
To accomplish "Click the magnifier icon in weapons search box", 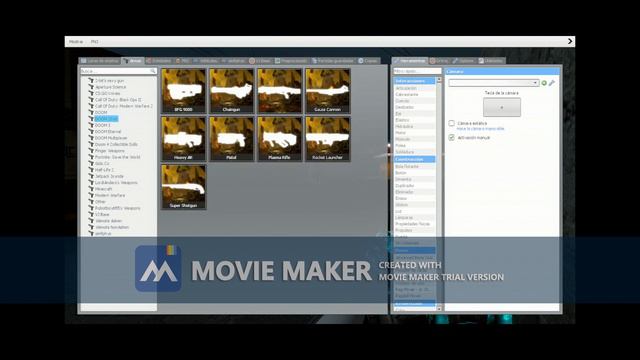I will (x=153, y=71).
